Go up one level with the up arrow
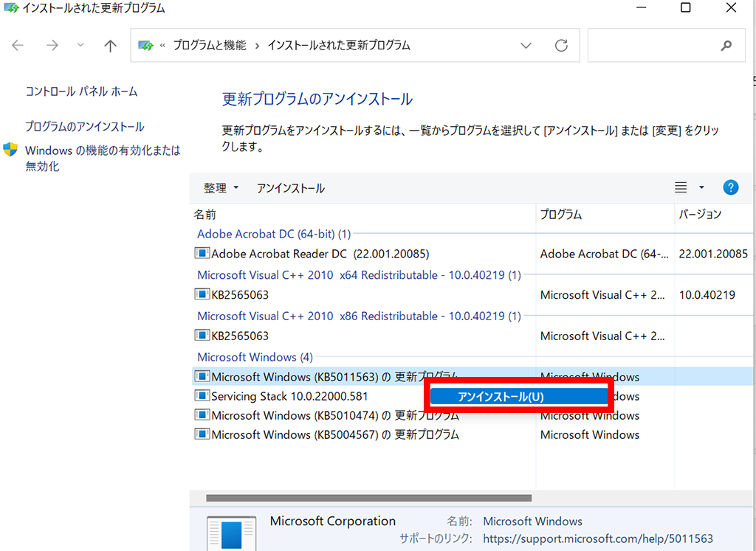756x551 pixels. click(109, 45)
